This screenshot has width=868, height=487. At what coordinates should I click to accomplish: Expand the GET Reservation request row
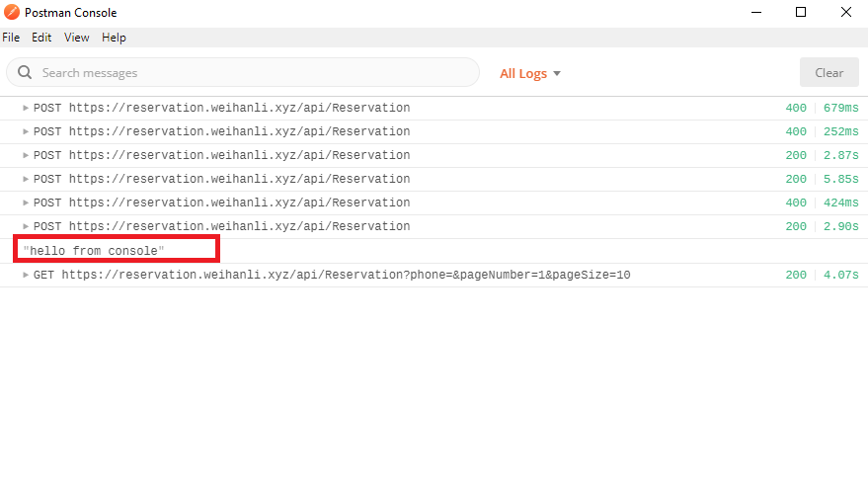point(26,275)
